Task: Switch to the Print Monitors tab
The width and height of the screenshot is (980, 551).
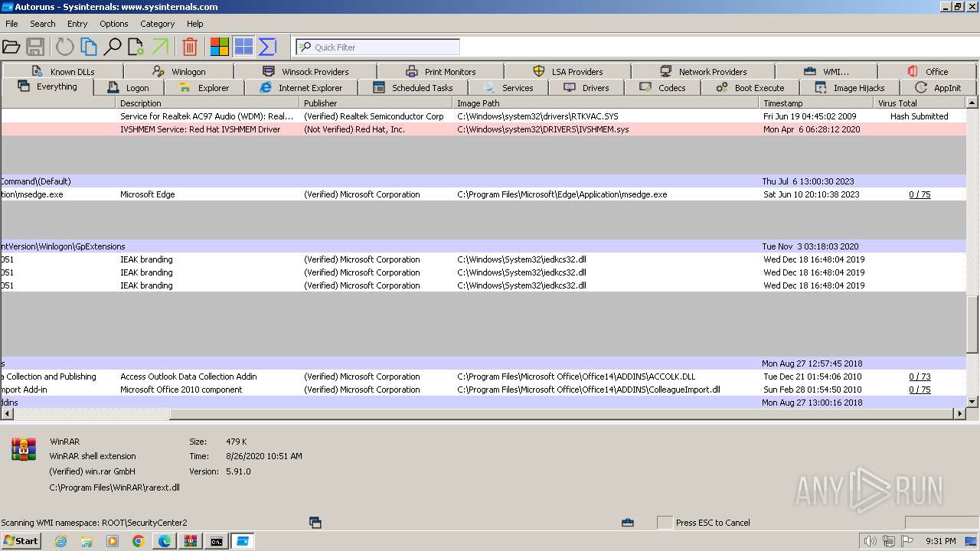Action: pos(440,71)
